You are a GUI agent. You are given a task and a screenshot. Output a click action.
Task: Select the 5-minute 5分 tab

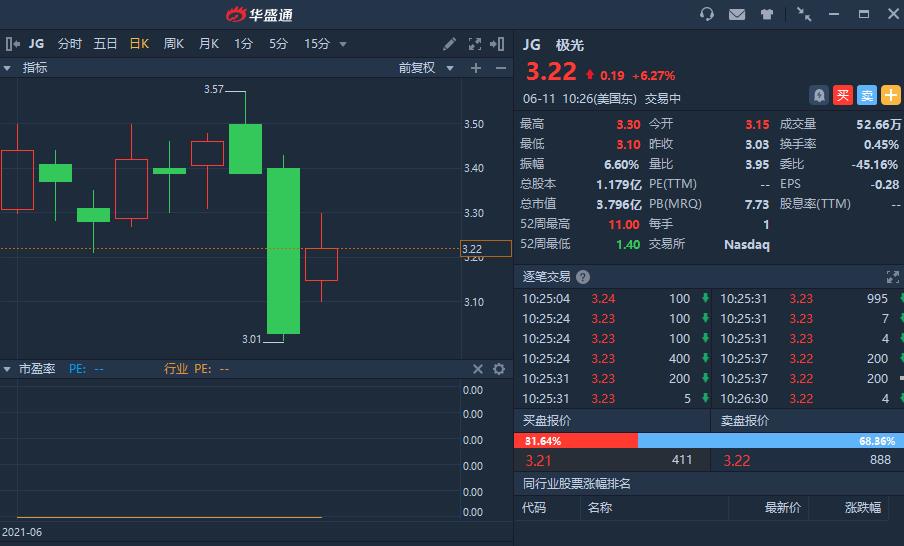278,44
